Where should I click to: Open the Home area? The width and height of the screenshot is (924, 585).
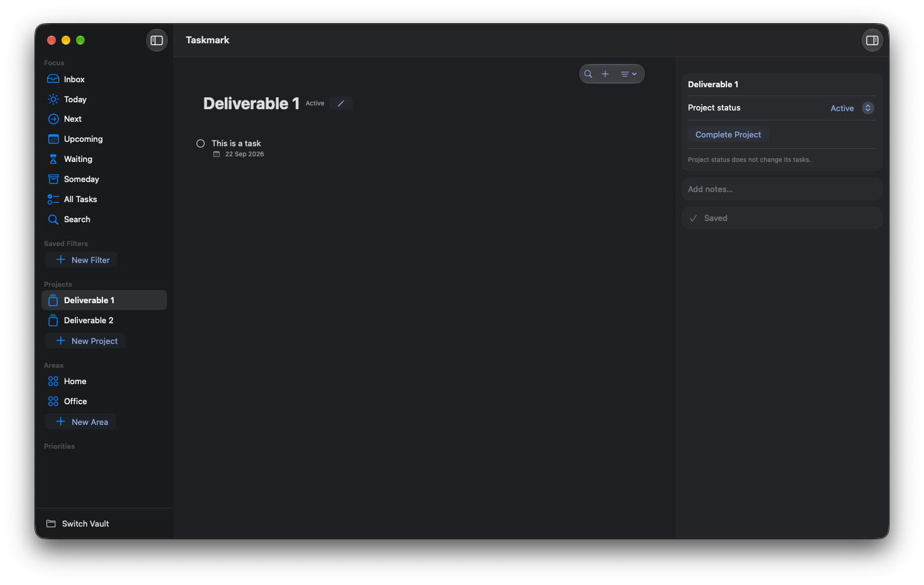pyautogui.click(x=104, y=381)
